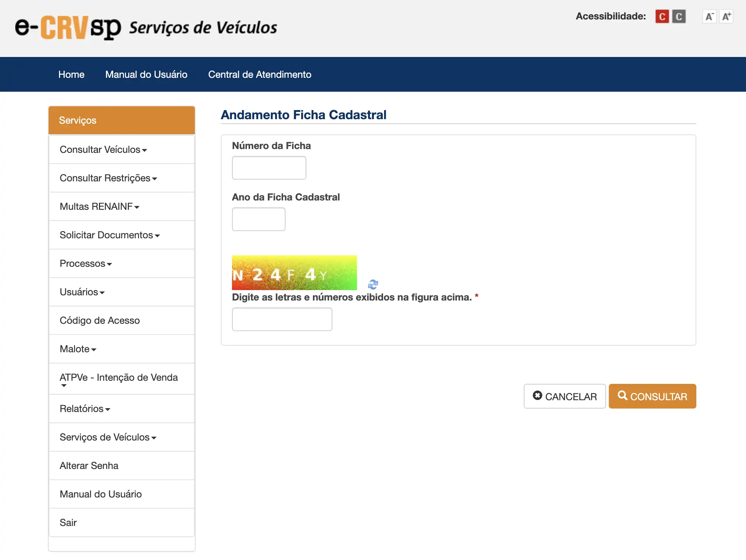Expand Multas RENAINF dropdown

[99, 207]
